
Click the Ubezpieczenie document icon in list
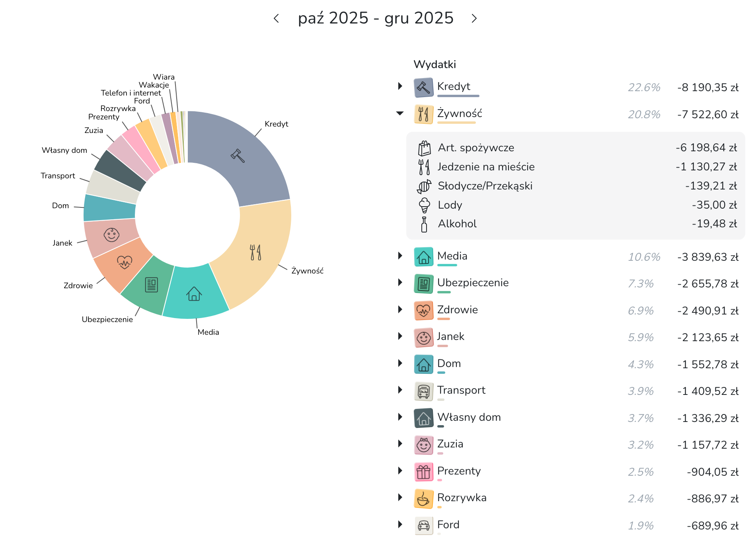423,284
